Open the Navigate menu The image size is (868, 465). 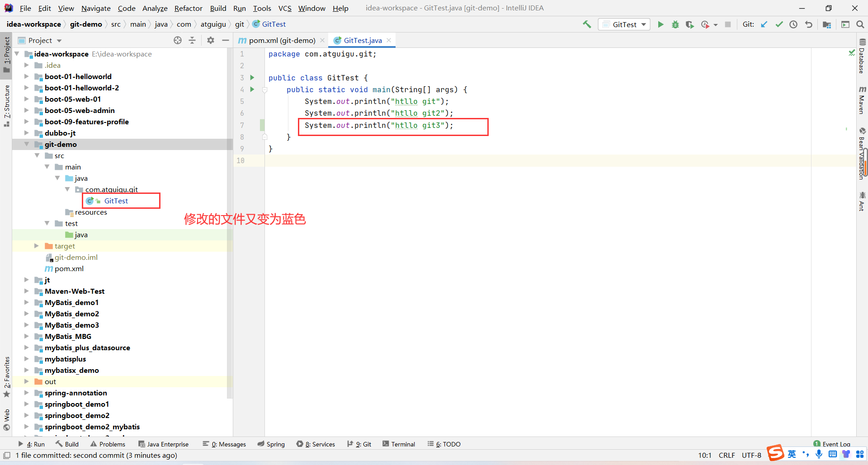(96, 8)
